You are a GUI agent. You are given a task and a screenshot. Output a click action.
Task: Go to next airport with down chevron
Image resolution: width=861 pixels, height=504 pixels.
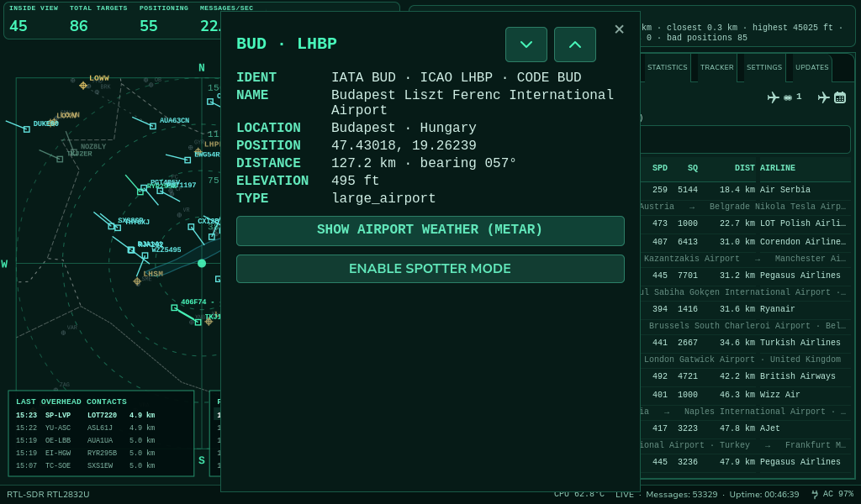(526, 45)
